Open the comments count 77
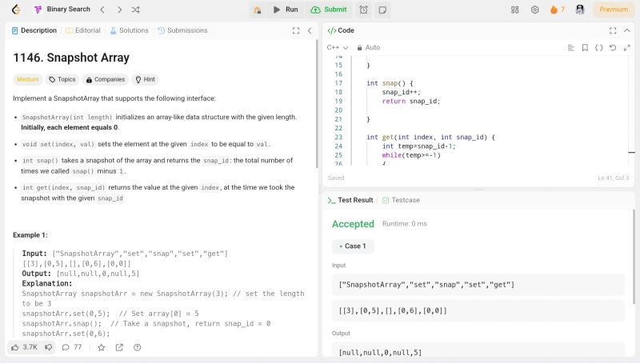This screenshot has height=364, width=640. coord(72,348)
